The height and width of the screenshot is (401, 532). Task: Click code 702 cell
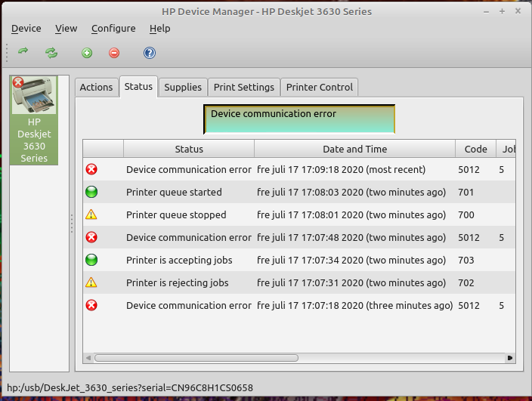point(466,282)
